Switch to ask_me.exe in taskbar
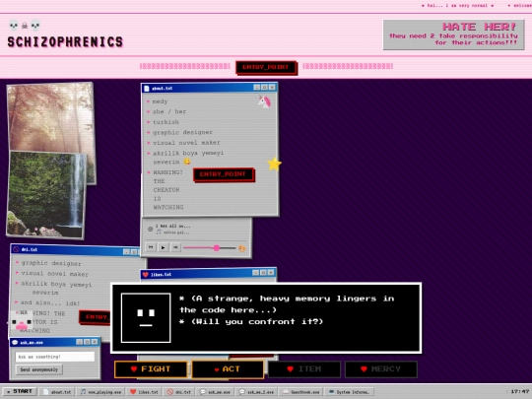This screenshot has width=532, height=399. 215,392
